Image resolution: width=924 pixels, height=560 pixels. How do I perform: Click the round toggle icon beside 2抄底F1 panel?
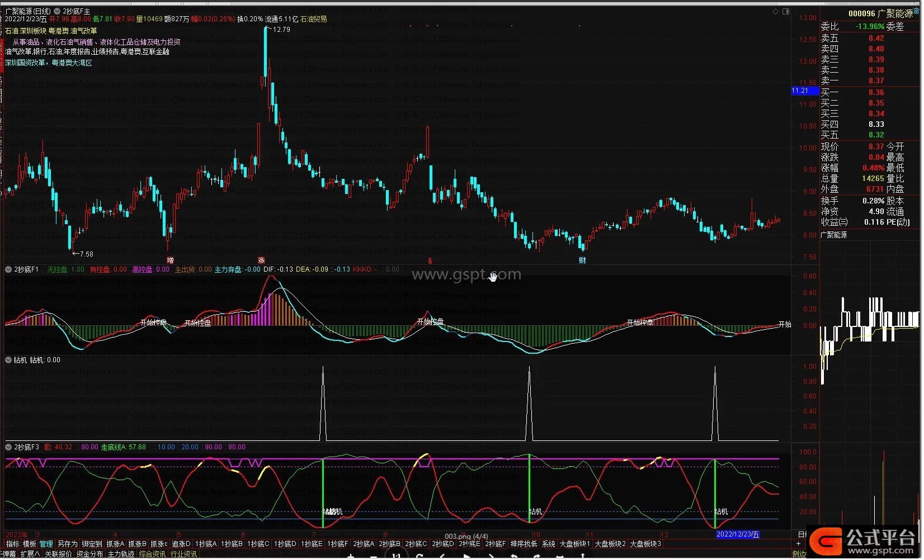(x=8, y=270)
